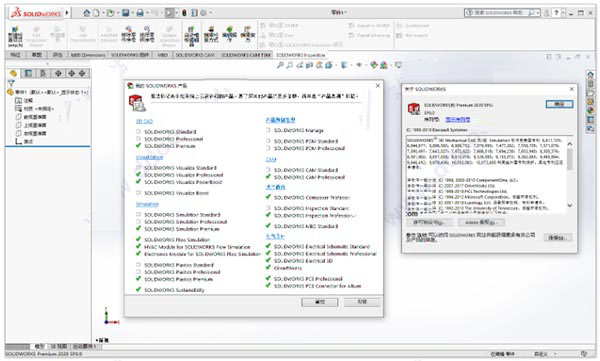Open the dropdown arrow next to Options gear
The width and height of the screenshot is (600, 361).
(x=210, y=13)
